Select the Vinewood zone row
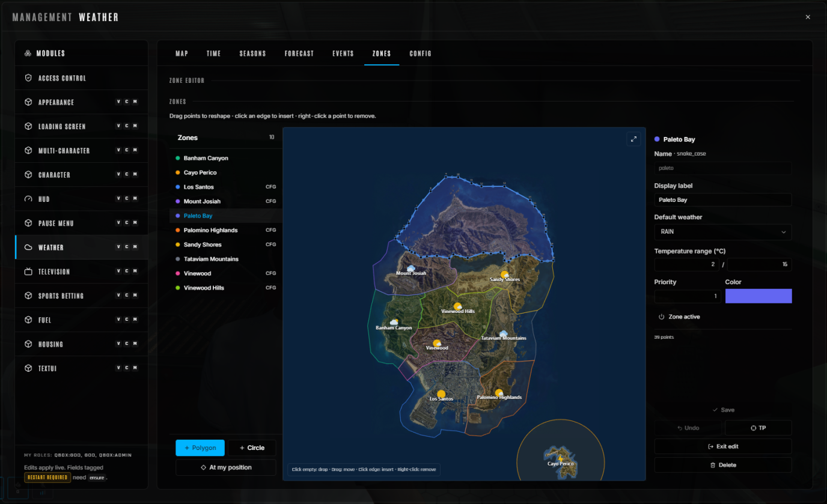Viewport: 827px width, 504px height. pyautogui.click(x=225, y=273)
